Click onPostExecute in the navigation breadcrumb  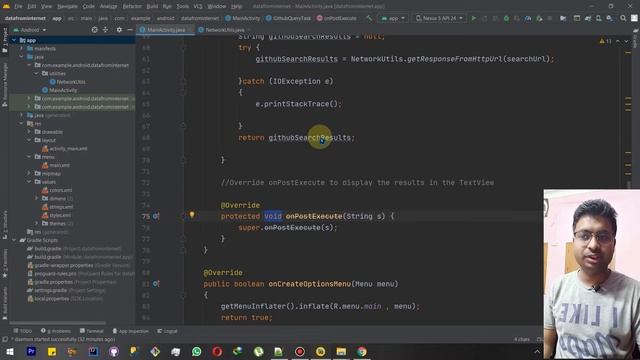[337, 18]
